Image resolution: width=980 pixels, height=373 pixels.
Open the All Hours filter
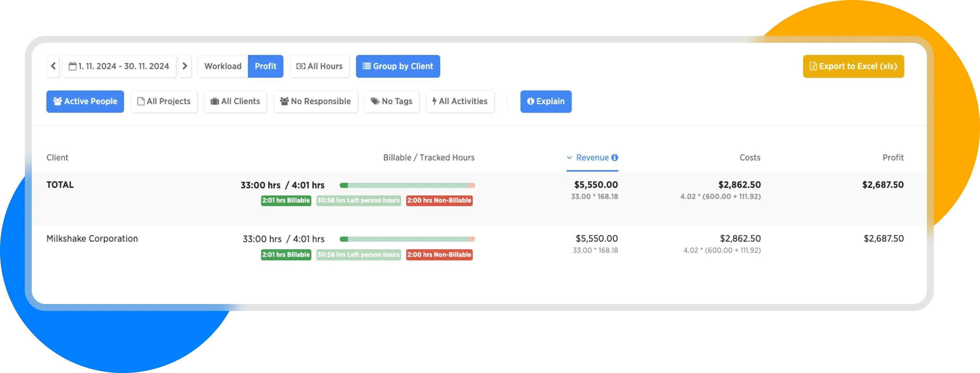[x=320, y=66]
